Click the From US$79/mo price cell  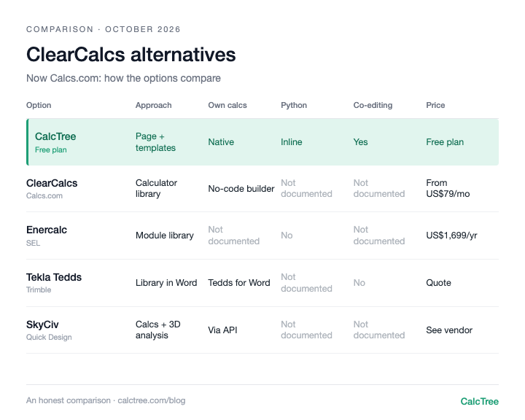448,188
